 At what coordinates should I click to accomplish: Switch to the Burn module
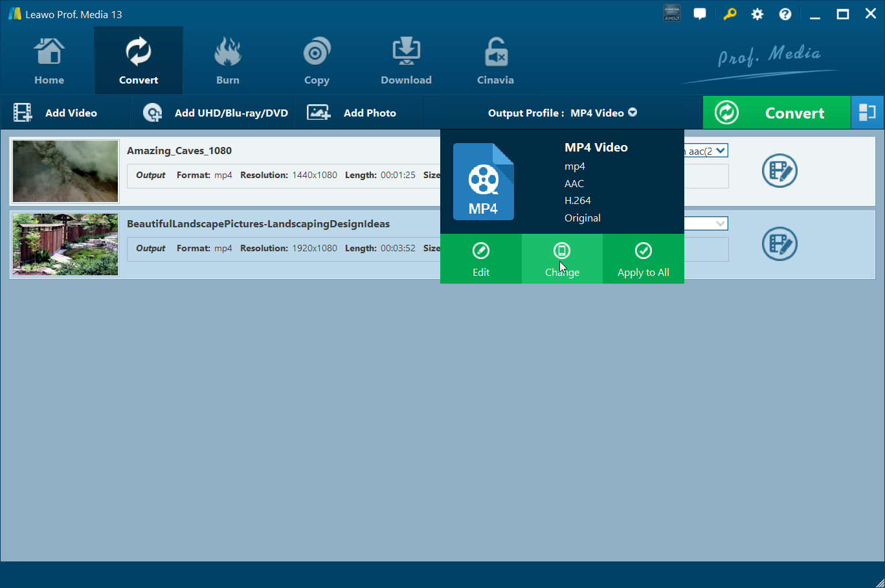(x=227, y=62)
